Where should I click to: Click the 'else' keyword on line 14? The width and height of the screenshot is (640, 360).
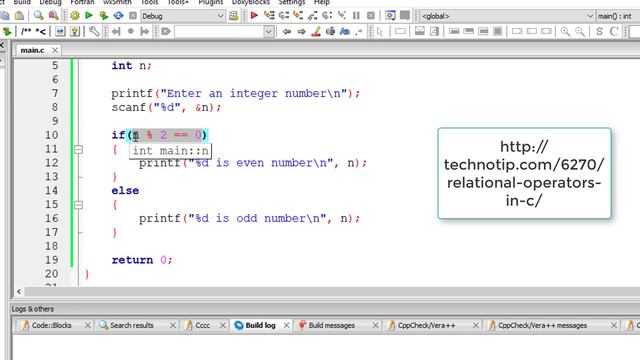click(x=125, y=191)
